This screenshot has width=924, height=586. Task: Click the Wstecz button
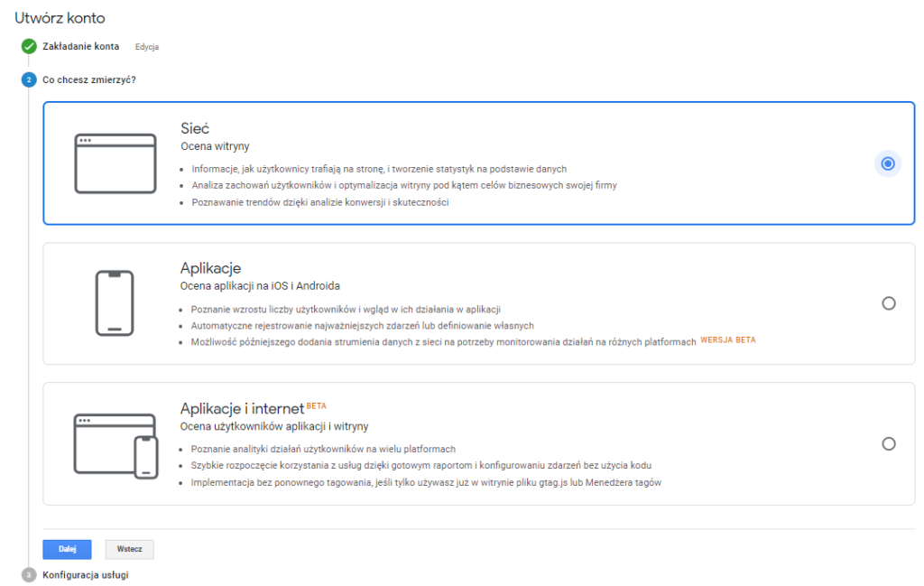[x=130, y=549]
